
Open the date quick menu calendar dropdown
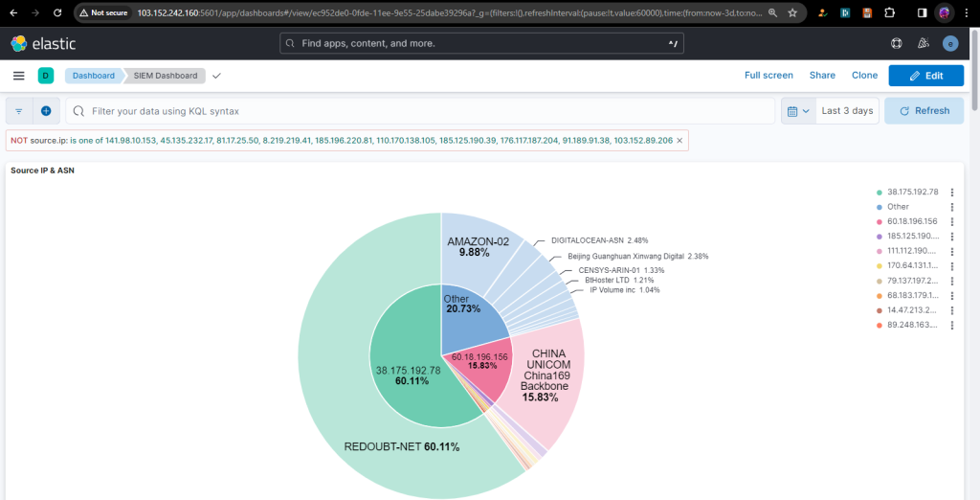pyautogui.click(x=798, y=111)
